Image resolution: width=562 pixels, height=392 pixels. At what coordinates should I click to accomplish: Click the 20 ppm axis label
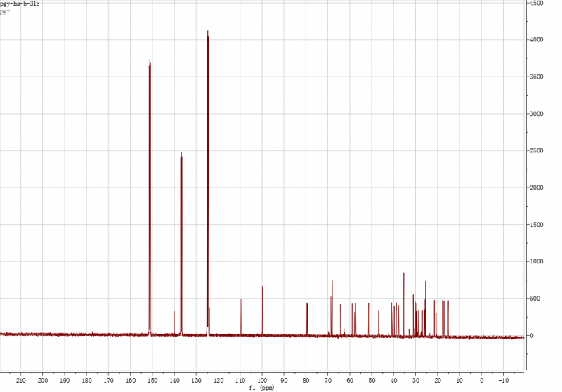438,381
